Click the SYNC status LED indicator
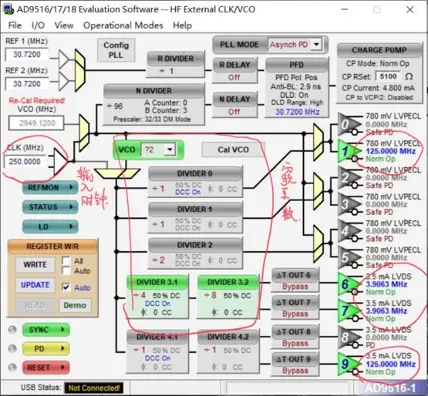428x396 pixels. click(12, 330)
